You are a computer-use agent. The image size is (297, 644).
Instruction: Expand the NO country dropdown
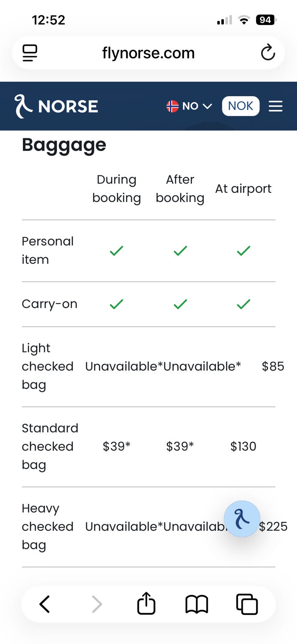(x=197, y=106)
